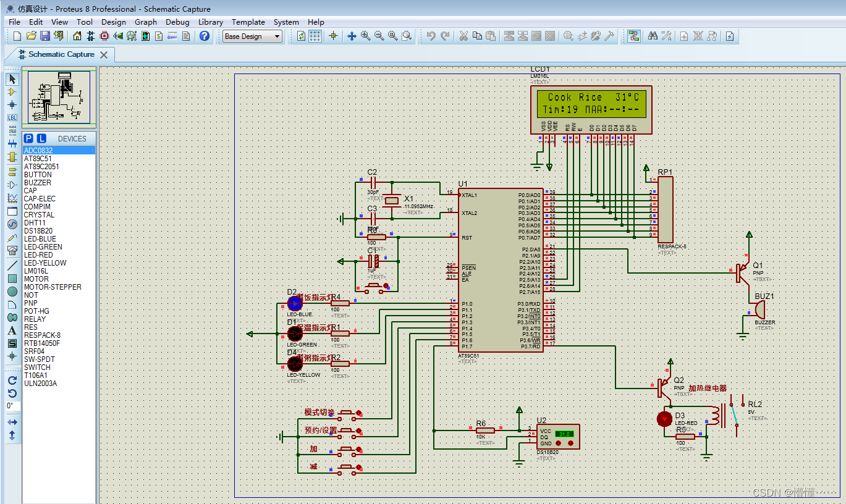This screenshot has width=846, height=504.
Task: Click the Zoom Out magnifier icon
Action: 379,36
